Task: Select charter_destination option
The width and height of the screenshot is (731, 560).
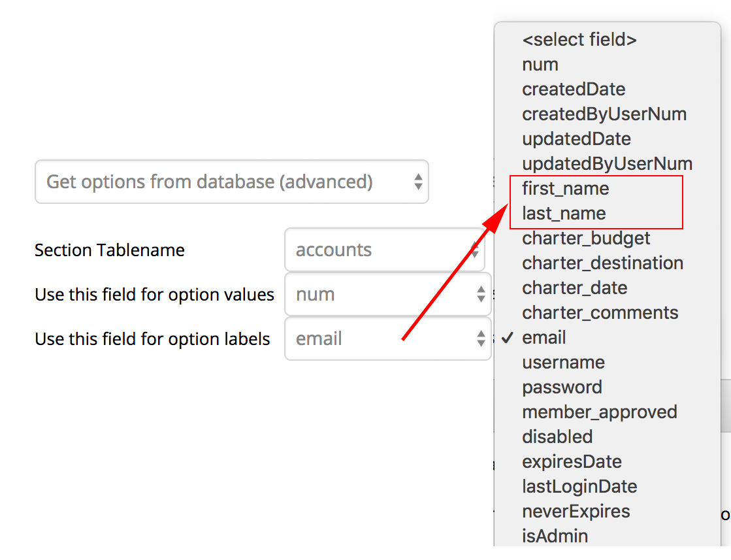Action: point(602,263)
